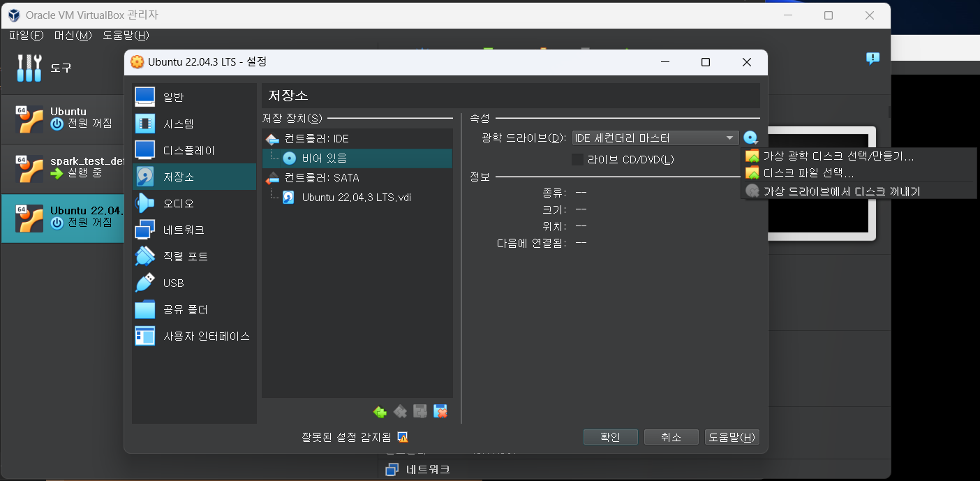Click the add attachment icon

pyautogui.click(x=420, y=412)
